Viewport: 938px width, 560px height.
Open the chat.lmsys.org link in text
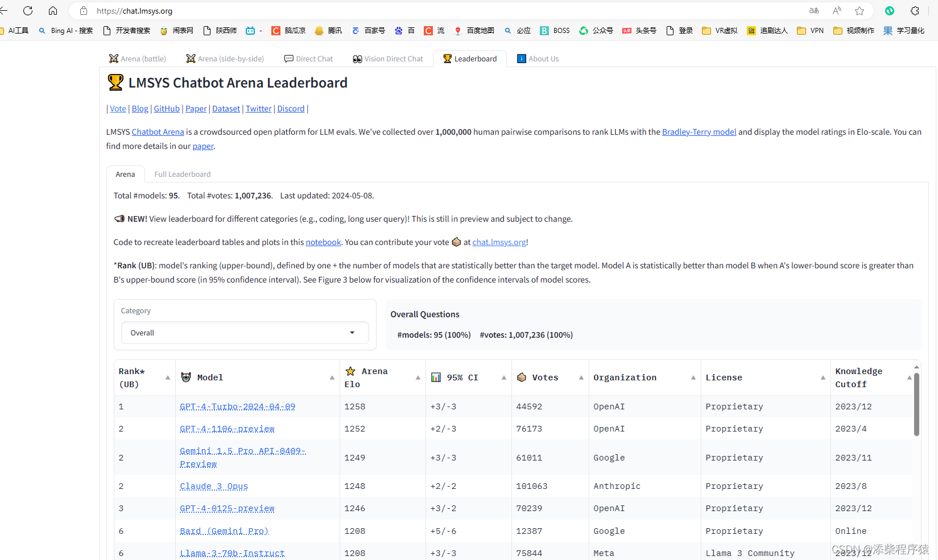(499, 242)
